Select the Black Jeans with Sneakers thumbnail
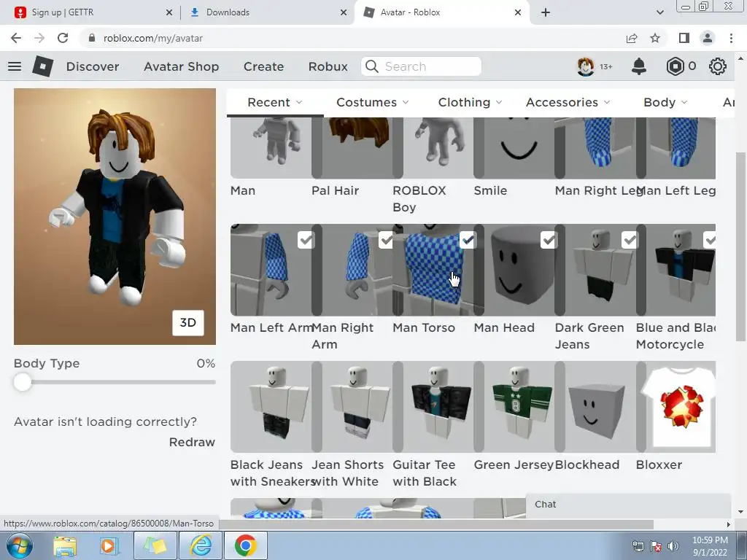Viewport: 747px width, 560px height. 271,407
